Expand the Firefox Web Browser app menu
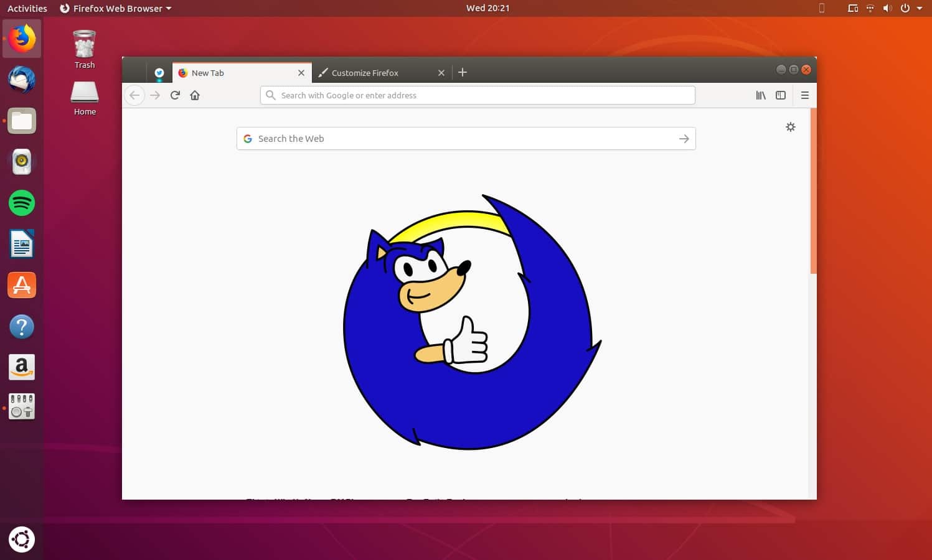The width and height of the screenshot is (932, 560). pyautogui.click(x=115, y=8)
